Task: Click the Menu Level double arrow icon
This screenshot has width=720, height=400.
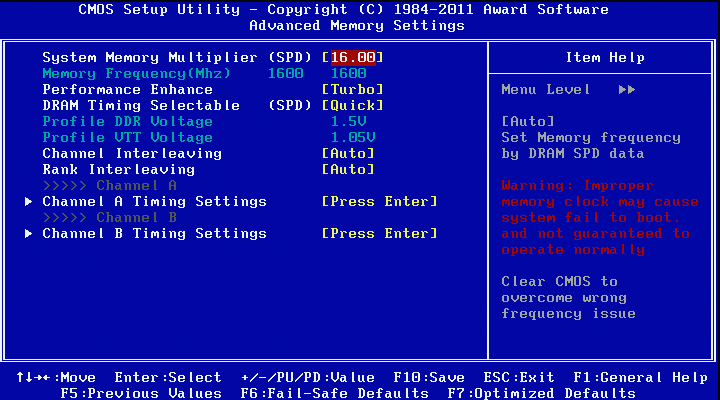Action: click(627, 89)
